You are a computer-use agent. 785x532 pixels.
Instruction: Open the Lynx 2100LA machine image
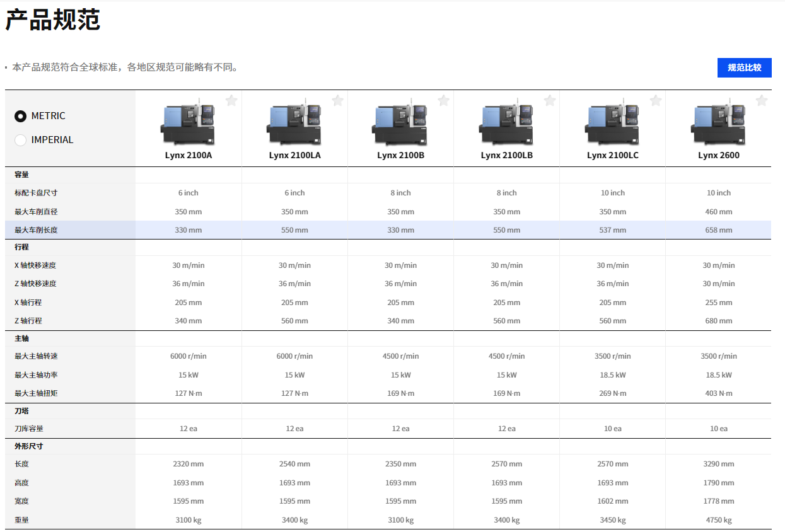[x=294, y=122]
